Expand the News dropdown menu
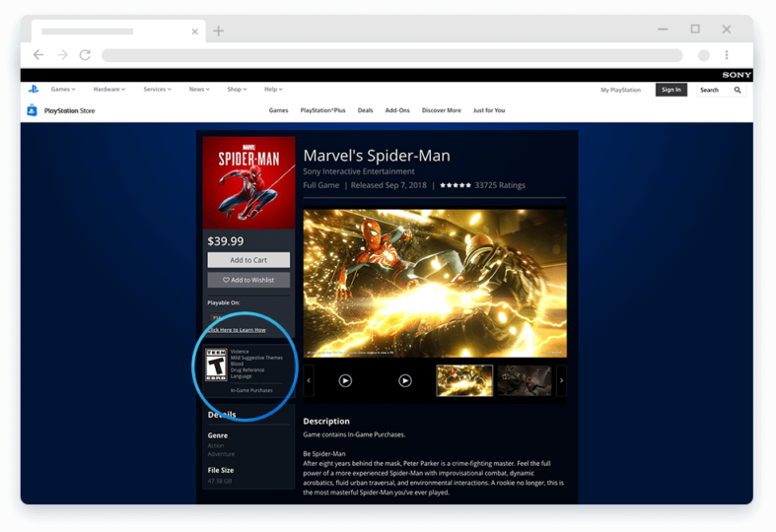This screenshot has height=532, width=776. [x=199, y=90]
